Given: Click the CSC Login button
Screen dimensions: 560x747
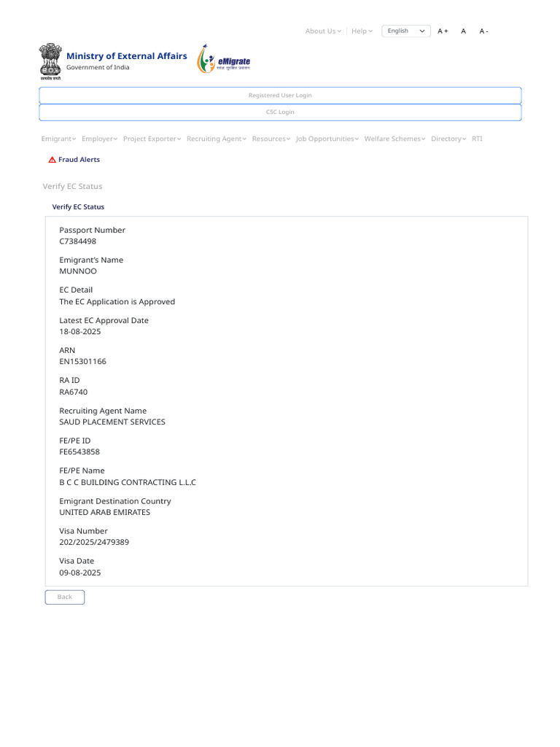Looking at the screenshot, I should pos(280,112).
